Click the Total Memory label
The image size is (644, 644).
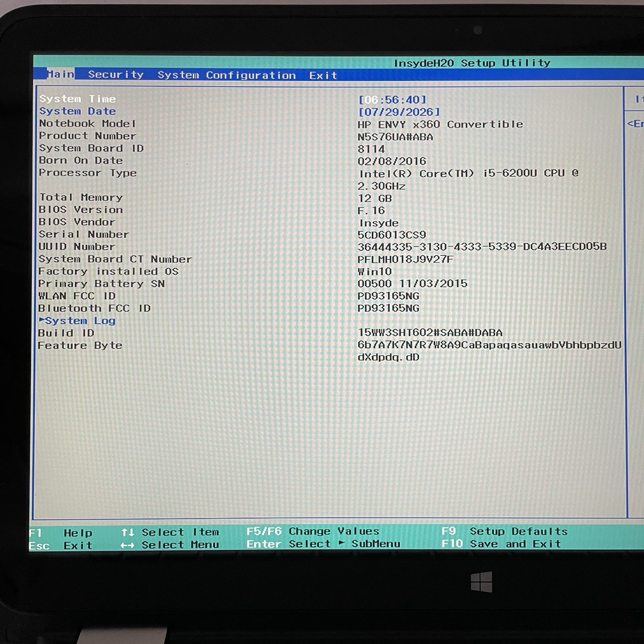81,197
